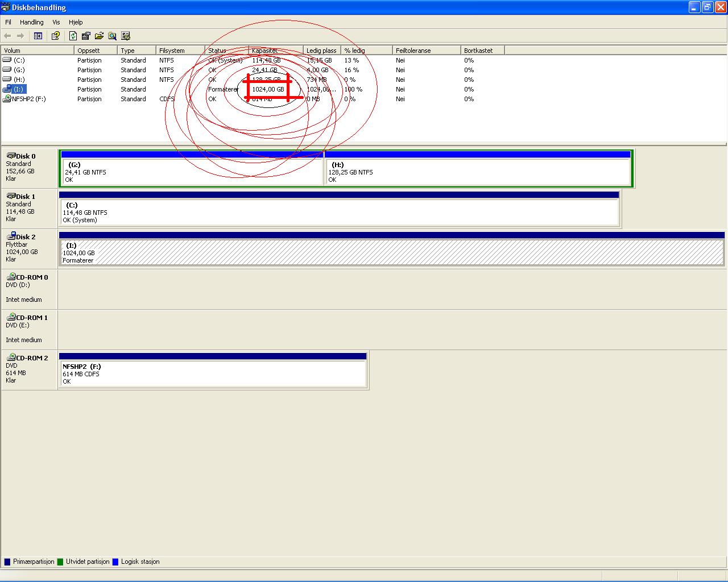Click the Disk 2 label in the disk panel
Screen dimensions: 728x582
point(26,237)
